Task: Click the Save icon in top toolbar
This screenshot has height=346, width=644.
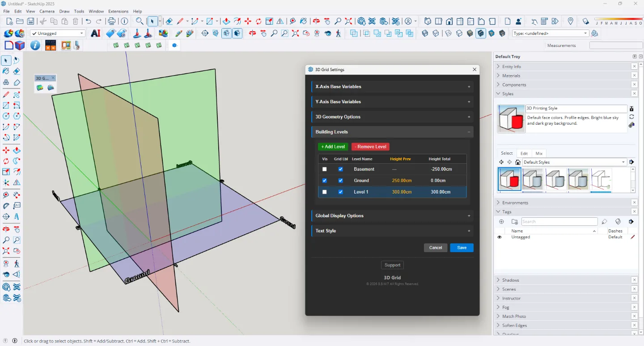Action: [x=30, y=21]
